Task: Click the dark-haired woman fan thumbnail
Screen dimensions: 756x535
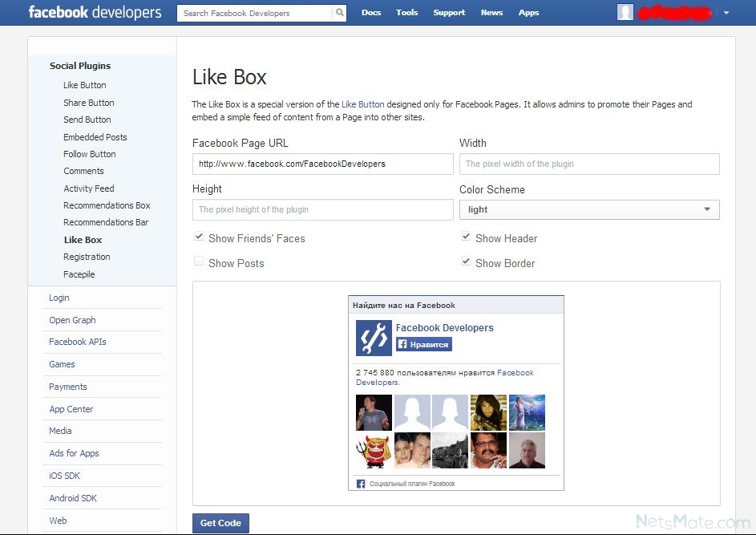Action: pyautogui.click(x=488, y=412)
